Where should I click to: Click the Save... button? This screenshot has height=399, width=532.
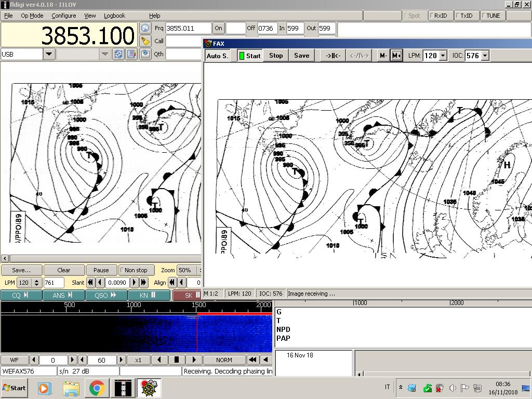(x=21, y=270)
